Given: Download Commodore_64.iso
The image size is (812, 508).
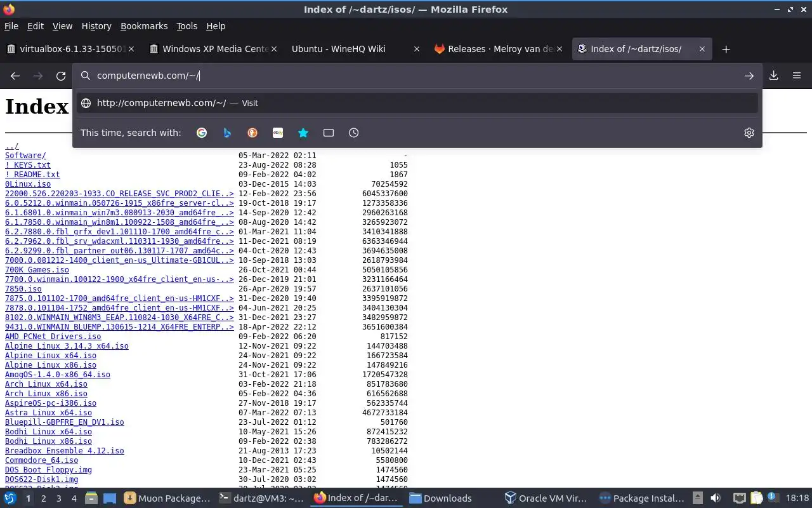Looking at the screenshot, I should pyautogui.click(x=41, y=460).
